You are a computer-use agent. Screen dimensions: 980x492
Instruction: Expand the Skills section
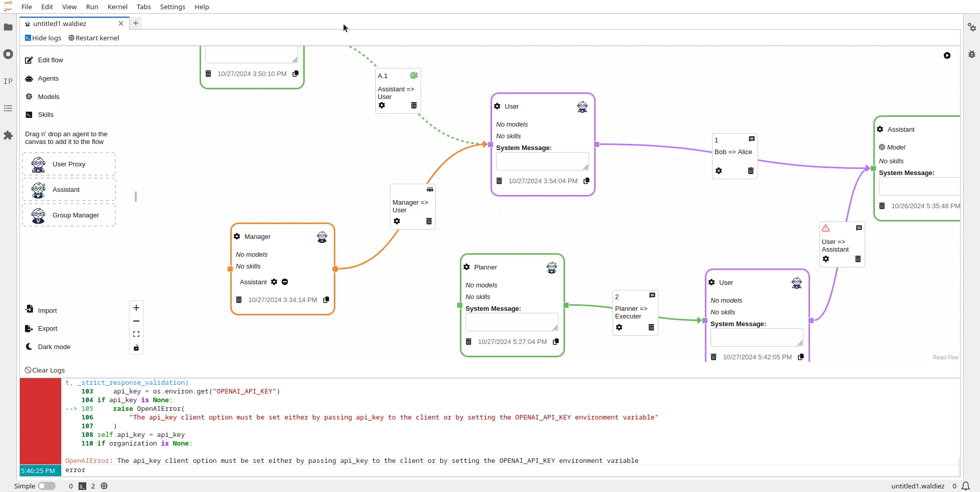point(45,115)
